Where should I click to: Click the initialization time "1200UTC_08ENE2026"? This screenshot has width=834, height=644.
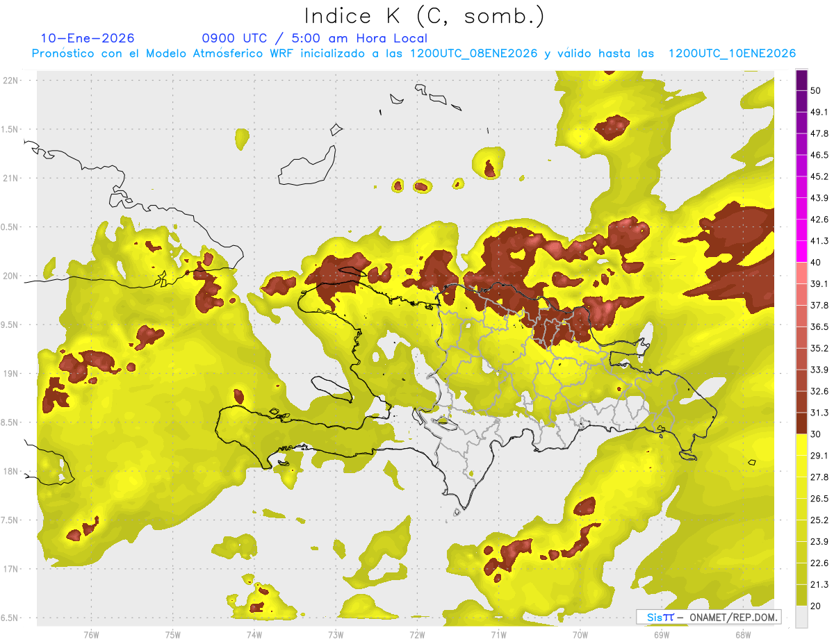click(474, 53)
